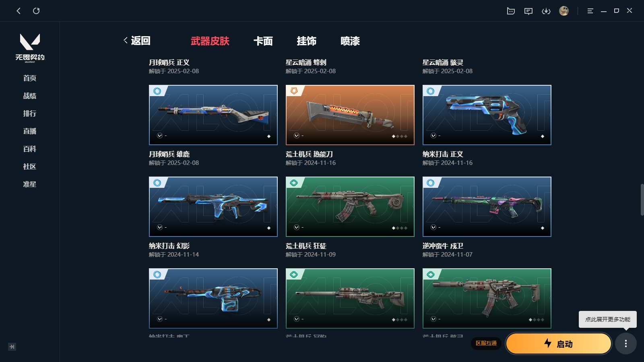Expand sidebar with bottom-left arrow icon
Screen dimensions: 644x362
(12, 347)
